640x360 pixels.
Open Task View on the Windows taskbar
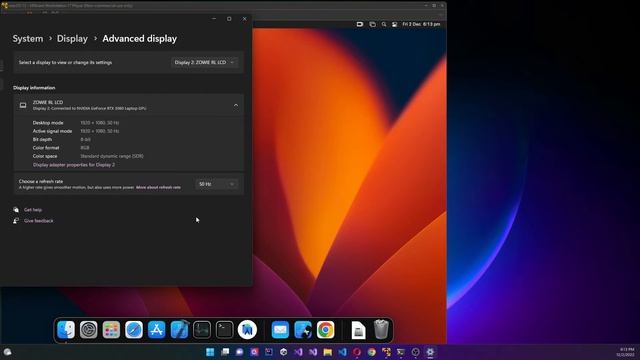click(225, 352)
